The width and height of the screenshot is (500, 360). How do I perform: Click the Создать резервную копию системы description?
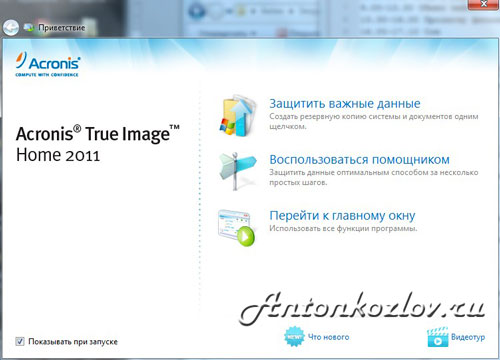(x=374, y=121)
